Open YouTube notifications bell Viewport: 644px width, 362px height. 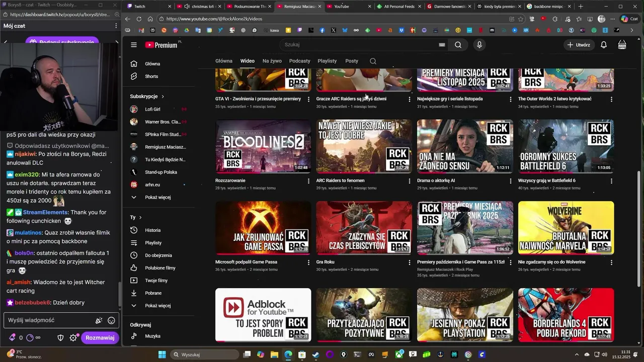tap(604, 45)
